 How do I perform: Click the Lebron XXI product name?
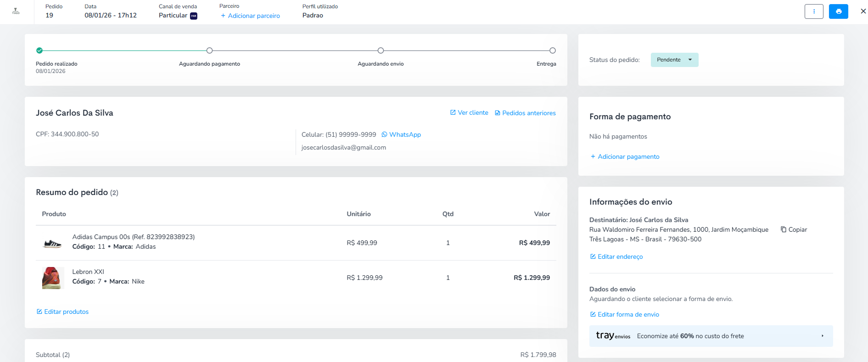click(x=88, y=272)
